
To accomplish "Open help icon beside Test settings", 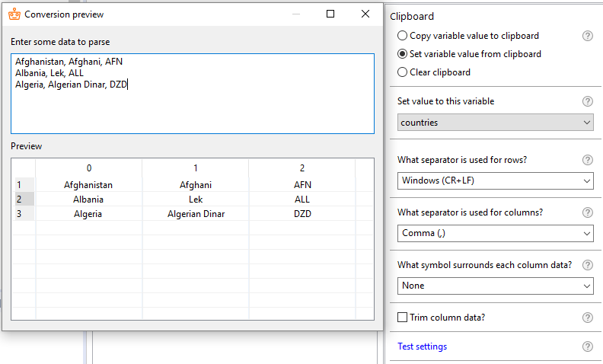I will tap(587, 346).
